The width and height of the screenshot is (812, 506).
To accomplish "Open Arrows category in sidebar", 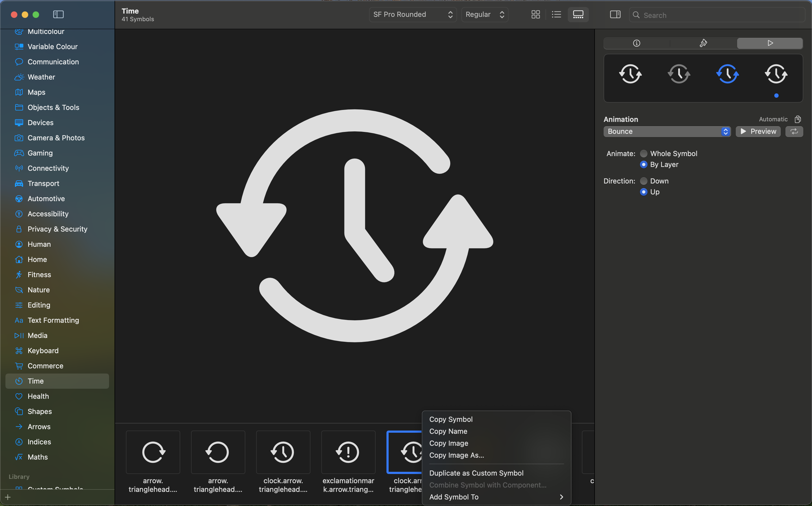I will [57, 427].
